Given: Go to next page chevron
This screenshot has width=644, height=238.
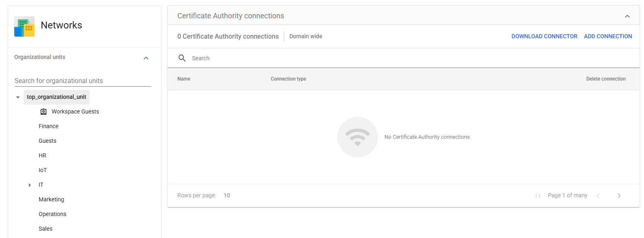Looking at the screenshot, I should [x=619, y=196].
